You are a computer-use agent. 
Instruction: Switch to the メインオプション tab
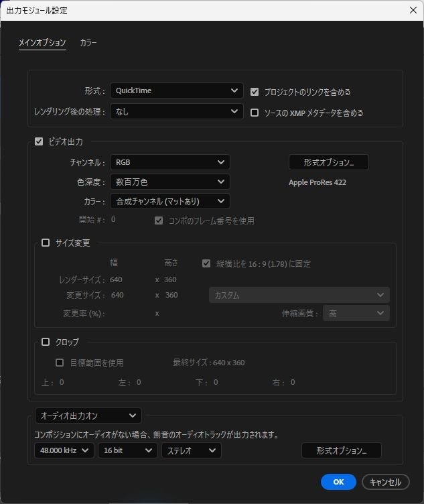point(42,42)
